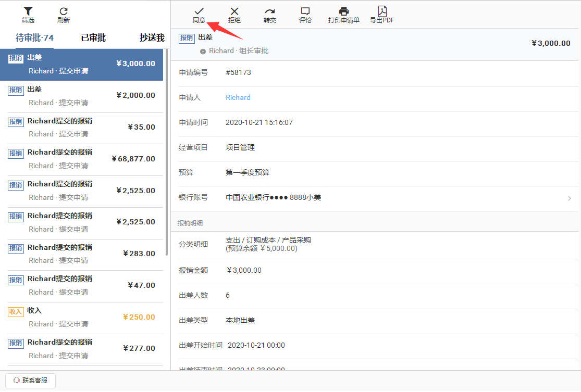Click the 报销金额 value ¥3,000.00
Image resolution: width=581 pixels, height=392 pixels.
coord(243,271)
